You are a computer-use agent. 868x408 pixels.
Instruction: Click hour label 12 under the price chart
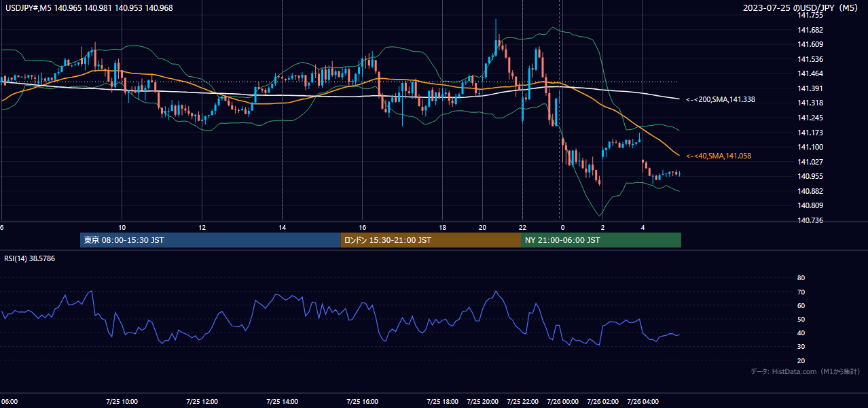[x=202, y=227]
